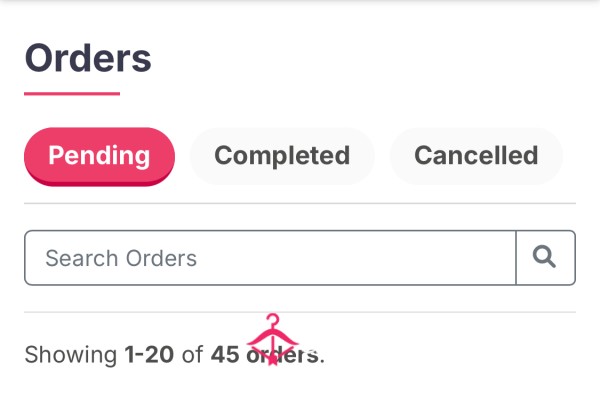
Task: Select the pink Pending pill button
Action: coord(99,156)
